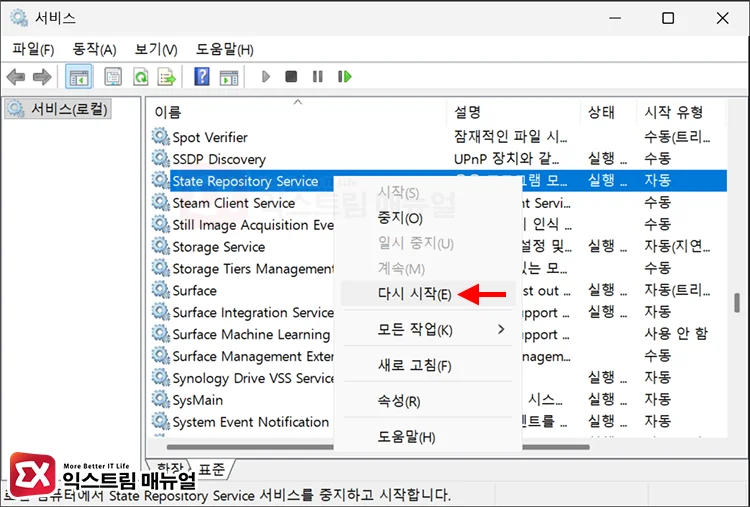Screen dimensions: 750x507
Task: Choose 새로 고침(F) in the context menu
Action: pyautogui.click(x=428, y=366)
